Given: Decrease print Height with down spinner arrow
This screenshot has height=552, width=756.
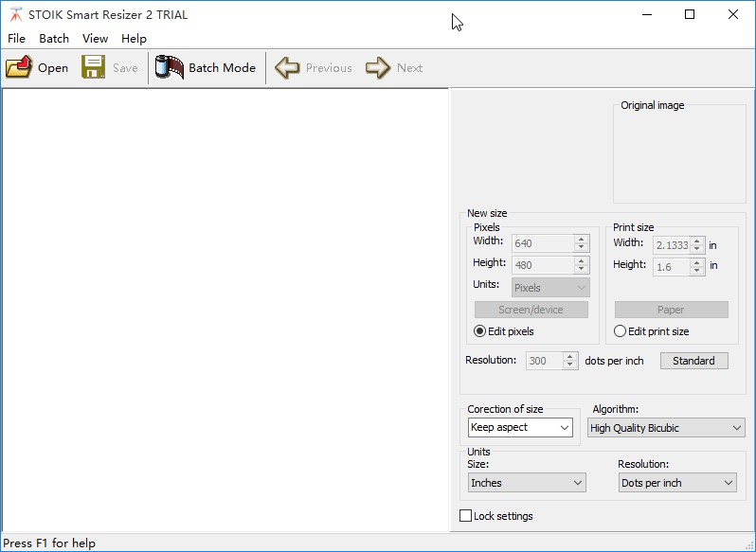Looking at the screenshot, I should pyautogui.click(x=697, y=271).
